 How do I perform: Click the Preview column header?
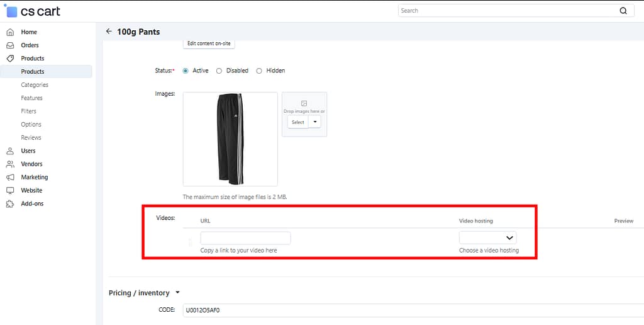[623, 221]
